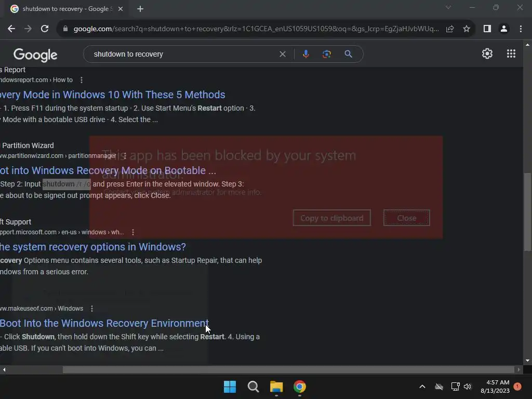Reload the current page
This screenshot has width=532, height=399.
coord(45,29)
